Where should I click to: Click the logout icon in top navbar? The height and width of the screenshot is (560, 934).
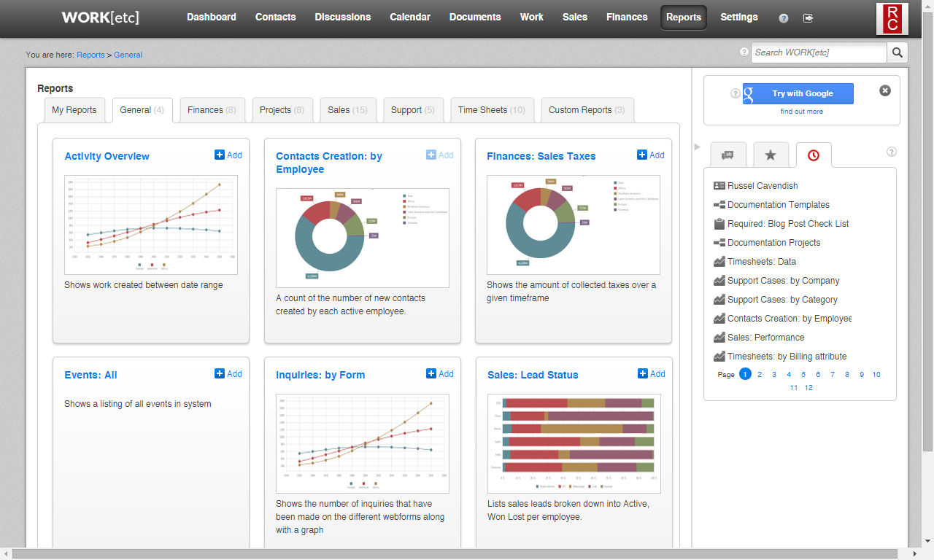[x=808, y=18]
